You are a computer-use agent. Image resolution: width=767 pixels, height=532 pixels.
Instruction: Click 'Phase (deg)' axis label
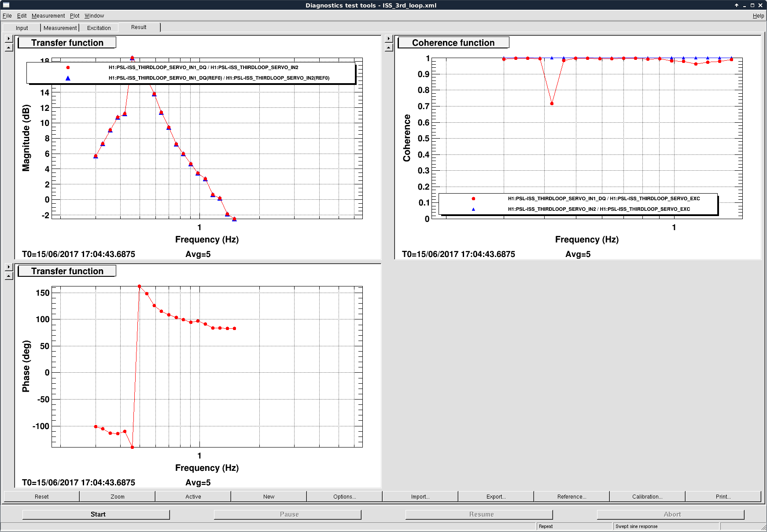[26, 366]
